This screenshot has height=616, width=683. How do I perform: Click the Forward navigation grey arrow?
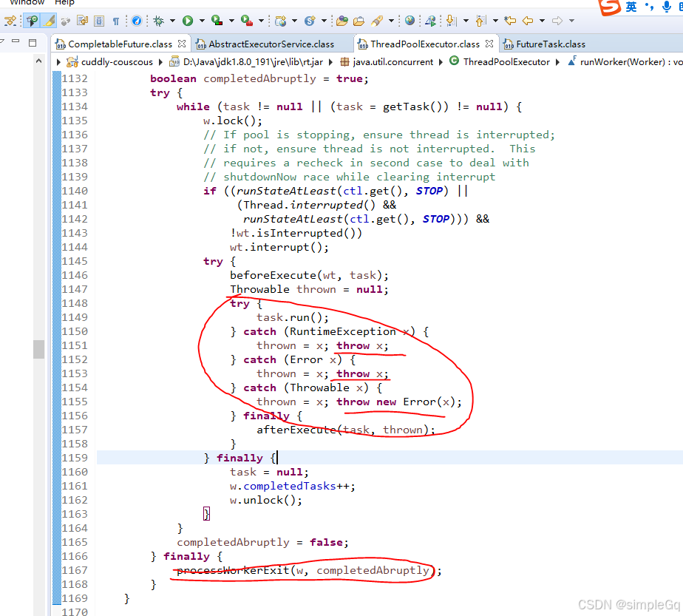coord(557,21)
